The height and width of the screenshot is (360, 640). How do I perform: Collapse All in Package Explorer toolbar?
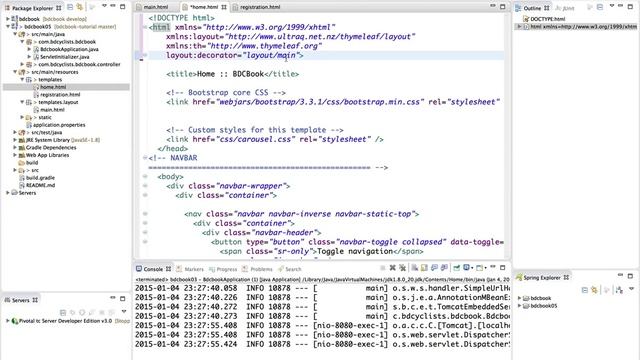(70, 7)
